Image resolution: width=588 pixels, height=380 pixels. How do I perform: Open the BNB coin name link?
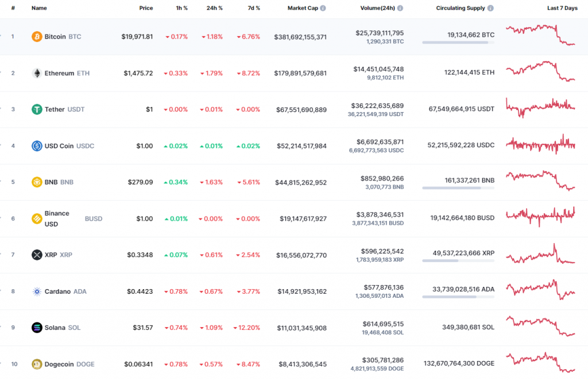click(51, 182)
